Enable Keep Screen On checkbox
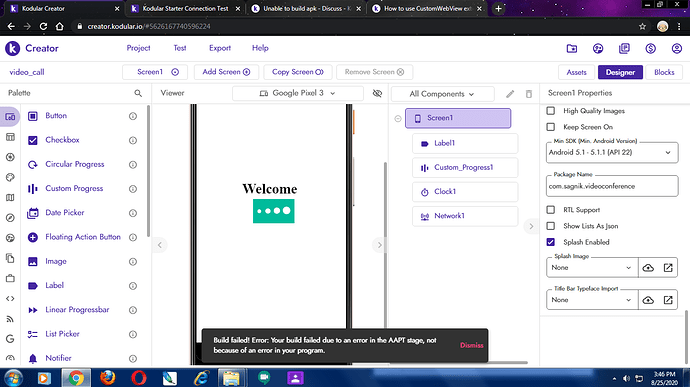This screenshot has width=690, height=387. coord(551,127)
